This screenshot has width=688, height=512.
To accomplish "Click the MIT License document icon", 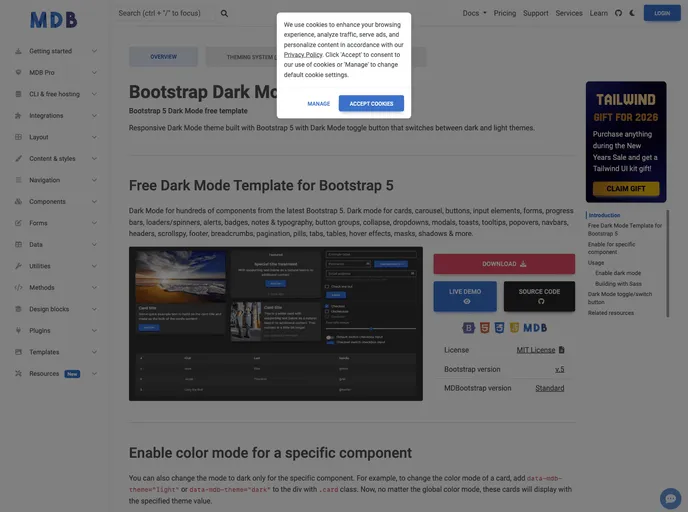I will (x=562, y=350).
